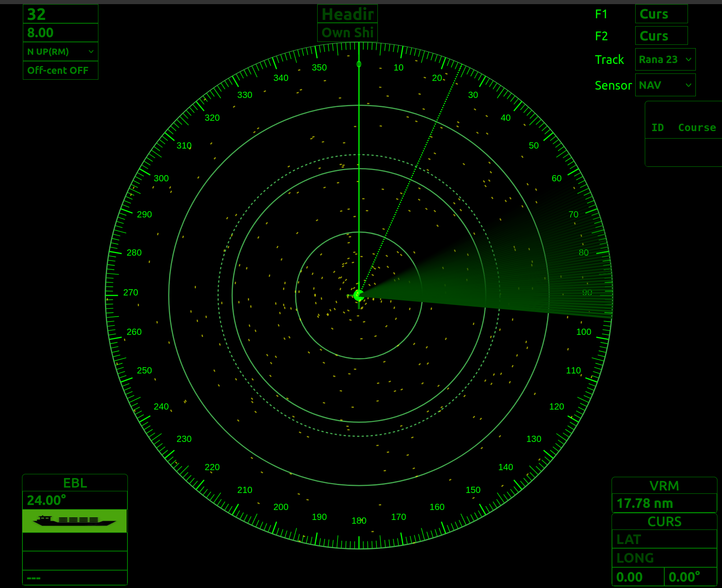Select the EBL panel header
The width and height of the screenshot is (722, 588).
click(x=75, y=483)
